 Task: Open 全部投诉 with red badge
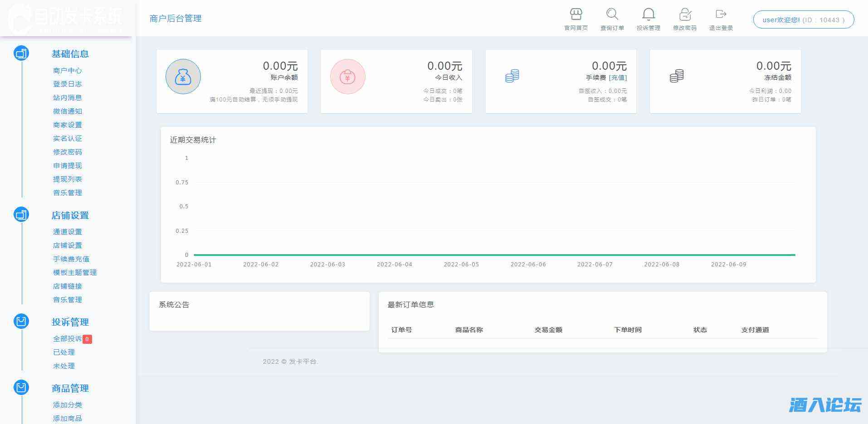coord(67,339)
